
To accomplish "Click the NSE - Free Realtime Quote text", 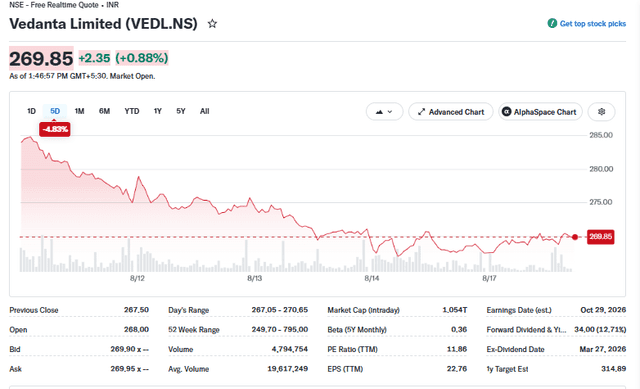I will pos(54,5).
